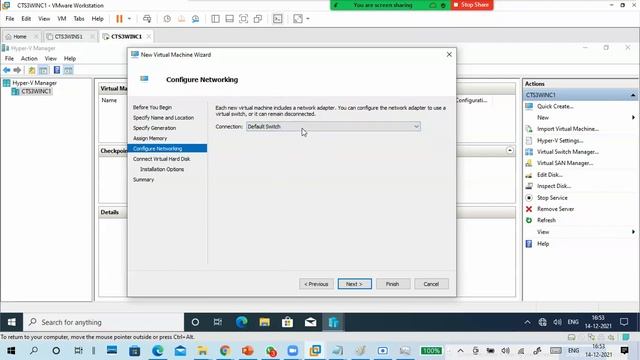The image size is (640, 360).
Task: Enter VMware full screen mode icon
Action: point(244,19)
